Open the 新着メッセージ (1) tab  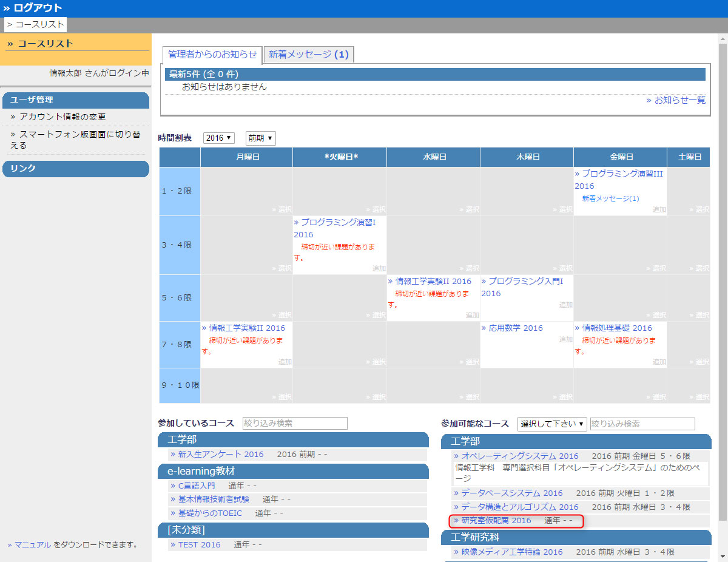pyautogui.click(x=309, y=55)
